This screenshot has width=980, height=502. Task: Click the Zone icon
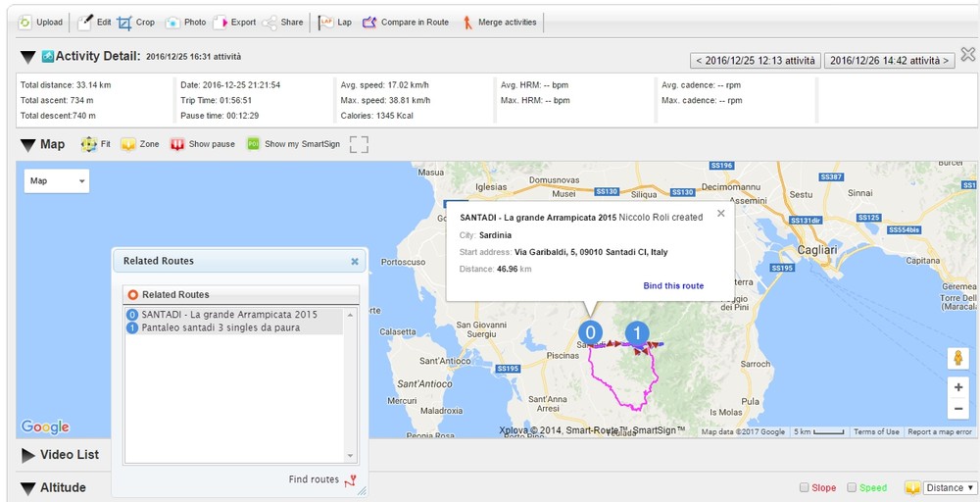128,144
